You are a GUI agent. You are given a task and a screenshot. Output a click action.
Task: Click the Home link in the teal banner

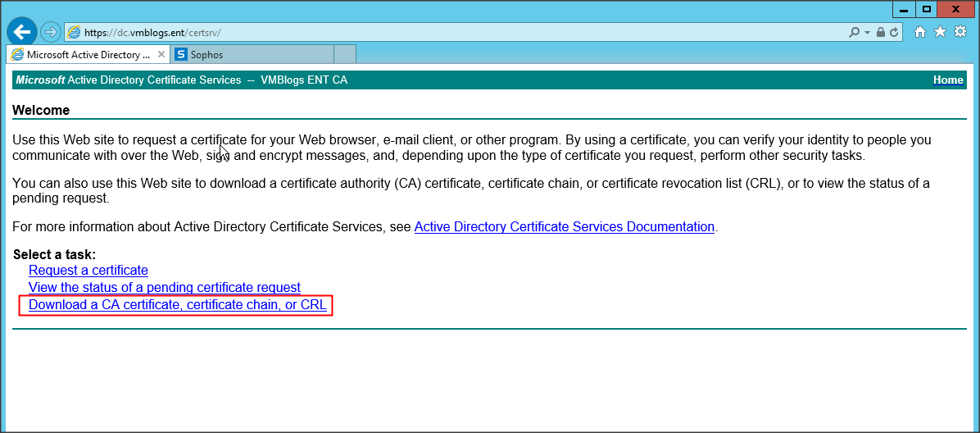pyautogui.click(x=948, y=80)
